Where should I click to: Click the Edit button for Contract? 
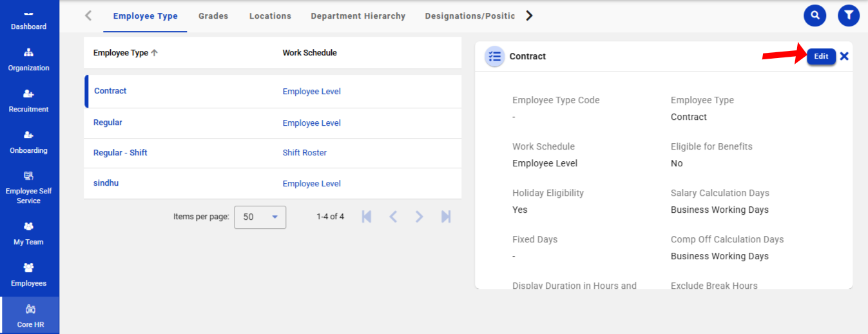(x=821, y=56)
